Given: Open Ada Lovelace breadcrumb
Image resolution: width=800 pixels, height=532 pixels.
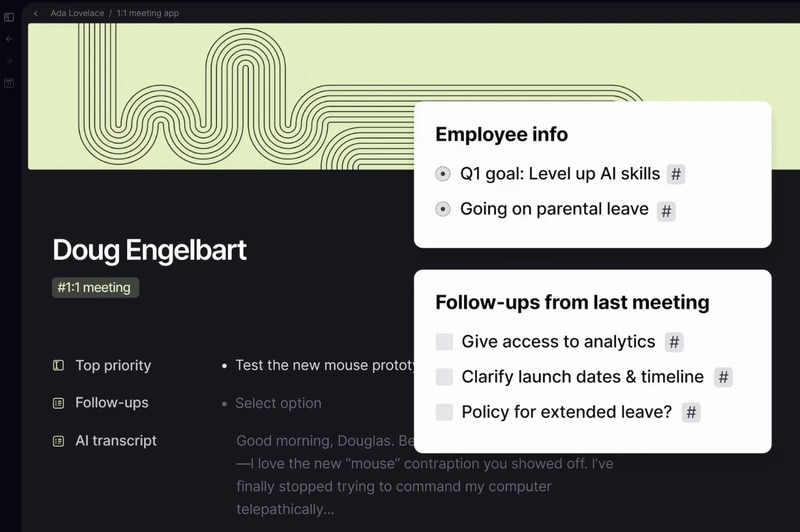Looking at the screenshot, I should pos(79,14).
